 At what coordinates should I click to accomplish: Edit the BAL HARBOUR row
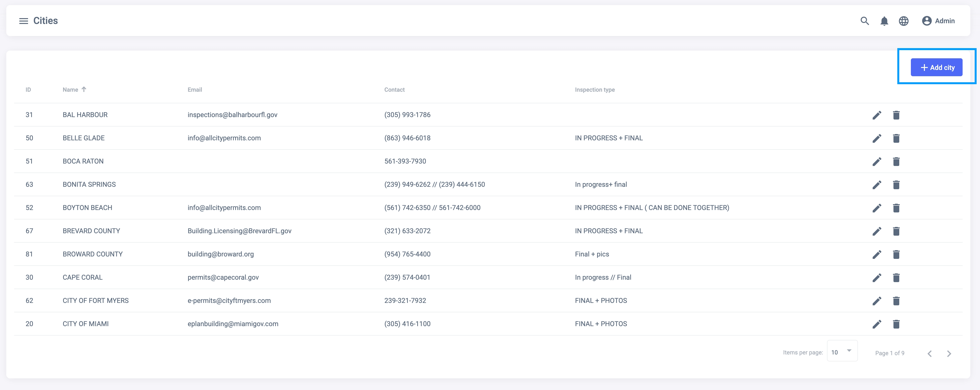(877, 115)
